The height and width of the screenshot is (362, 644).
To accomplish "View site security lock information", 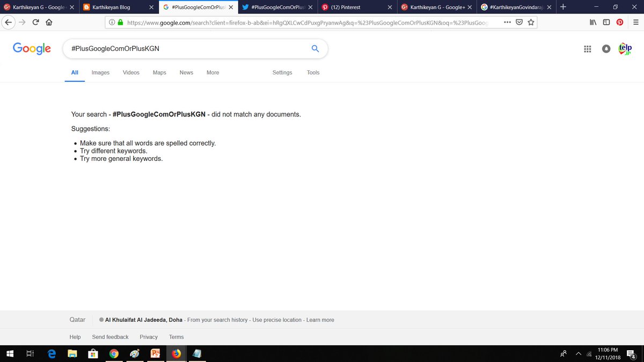I will (120, 23).
